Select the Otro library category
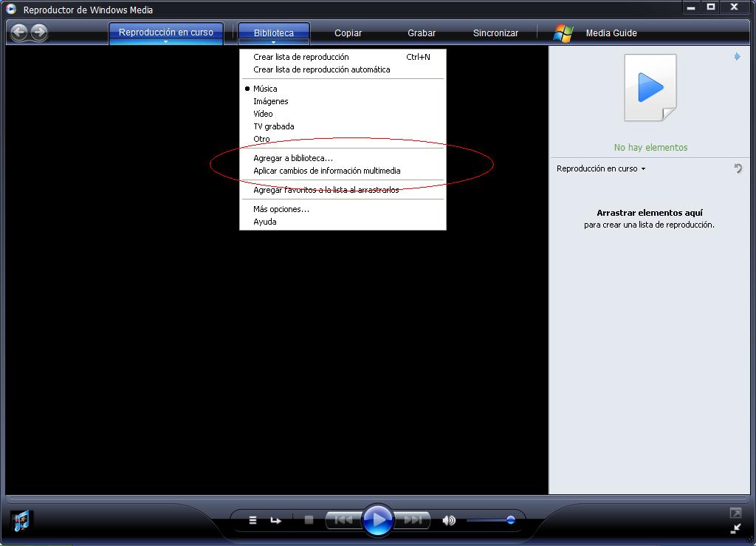The width and height of the screenshot is (756, 546). coord(343,139)
